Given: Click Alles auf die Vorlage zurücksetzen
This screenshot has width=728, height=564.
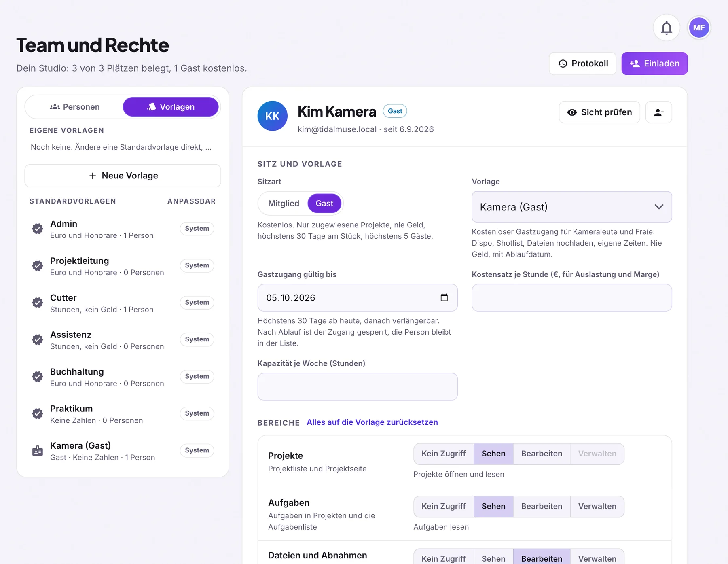Looking at the screenshot, I should pyautogui.click(x=372, y=422).
